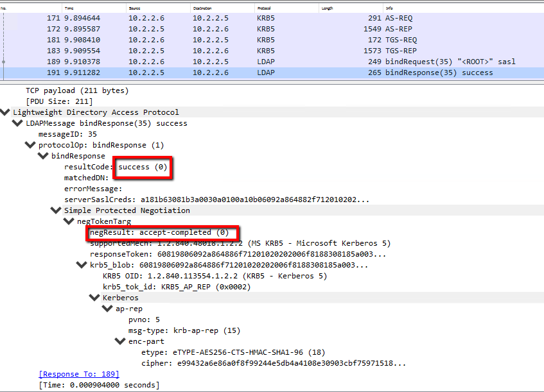Select the resultCode: success (0) field
544x392 pixels.
(116, 167)
